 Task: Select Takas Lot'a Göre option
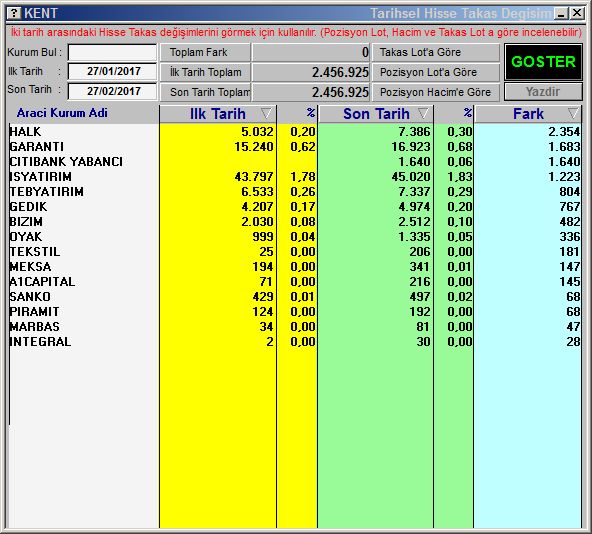pyautogui.click(x=436, y=52)
